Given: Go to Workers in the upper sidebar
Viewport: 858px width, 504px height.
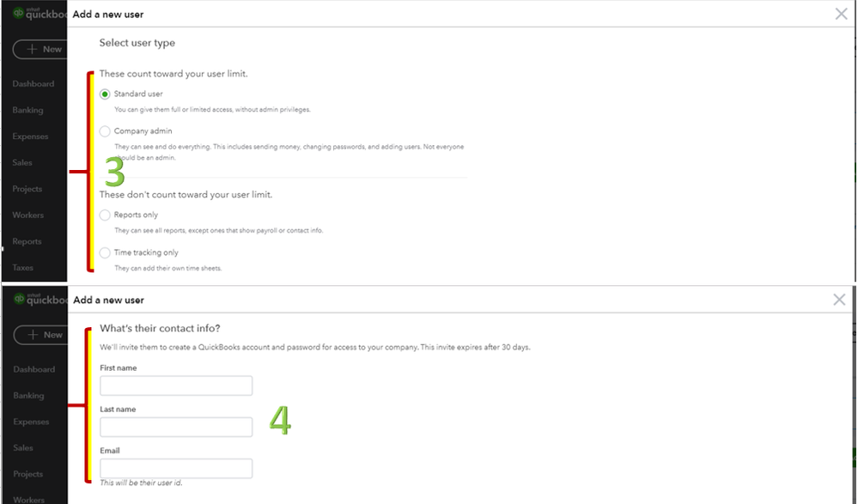Looking at the screenshot, I should click(28, 215).
